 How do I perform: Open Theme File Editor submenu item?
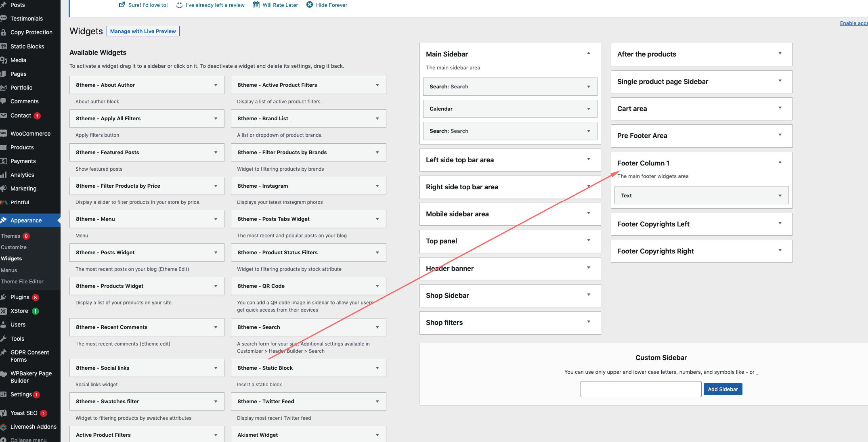click(x=22, y=281)
